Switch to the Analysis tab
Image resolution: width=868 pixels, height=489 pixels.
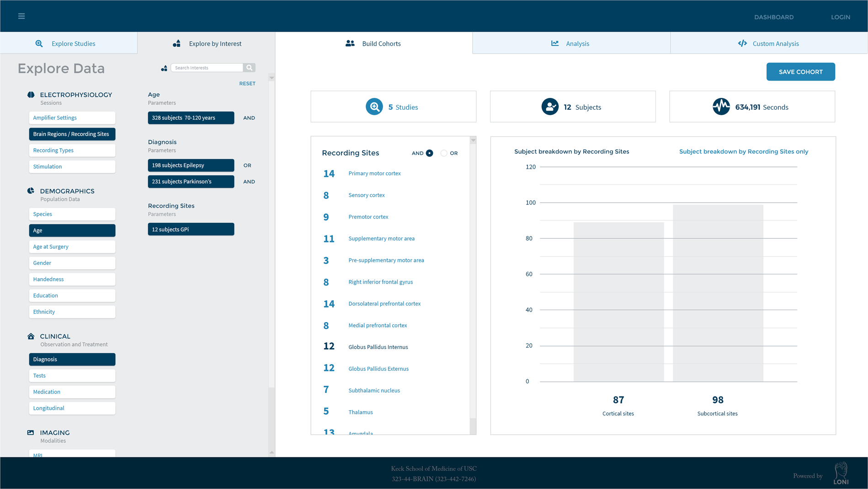pyautogui.click(x=571, y=43)
